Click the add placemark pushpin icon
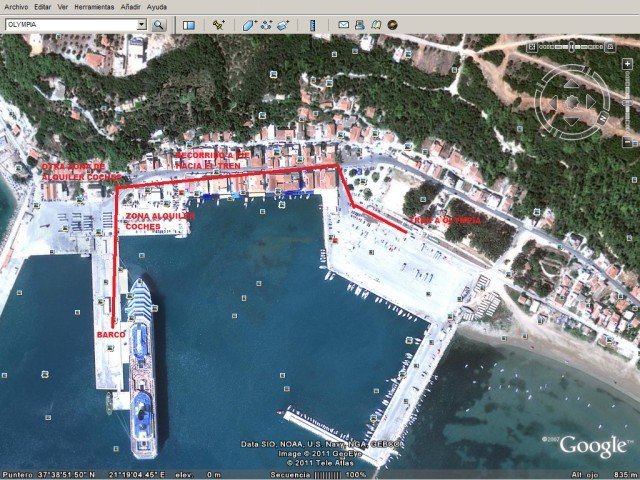 [x=219, y=24]
